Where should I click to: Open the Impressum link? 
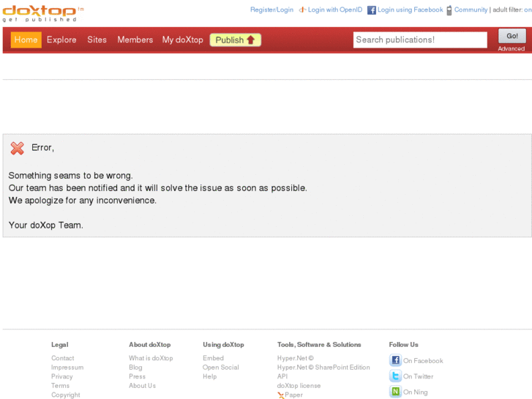pyautogui.click(x=67, y=367)
